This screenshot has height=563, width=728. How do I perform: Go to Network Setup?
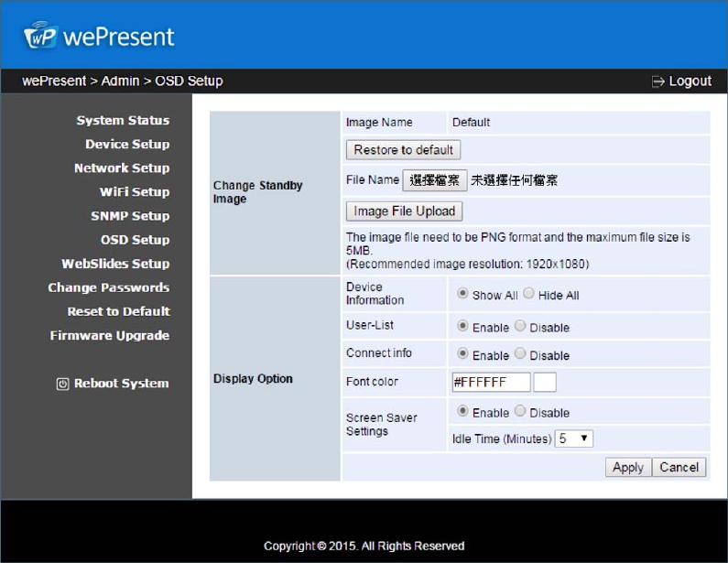(122, 168)
